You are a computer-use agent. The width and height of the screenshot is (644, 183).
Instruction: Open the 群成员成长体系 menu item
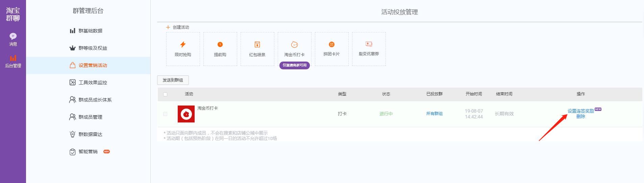[x=88, y=100]
